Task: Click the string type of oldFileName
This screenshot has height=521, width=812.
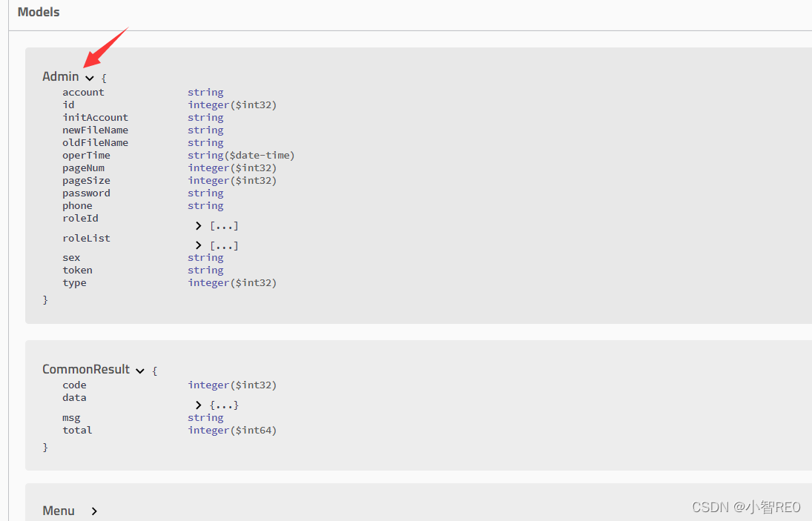Action: (205, 142)
